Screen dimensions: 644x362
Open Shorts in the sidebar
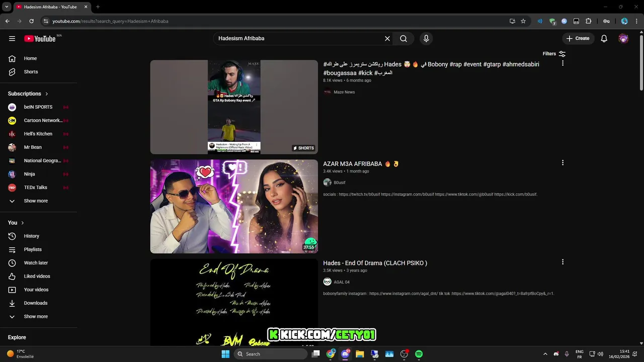(x=38, y=72)
